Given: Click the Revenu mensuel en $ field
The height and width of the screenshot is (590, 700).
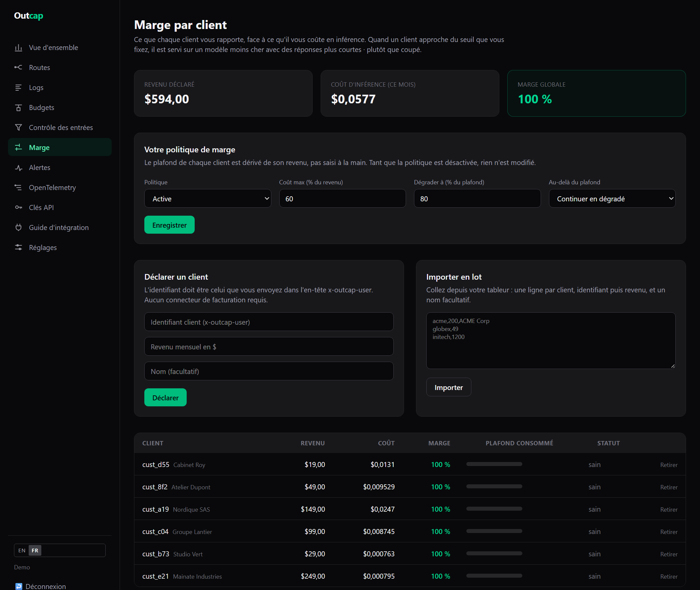Looking at the screenshot, I should (x=269, y=347).
